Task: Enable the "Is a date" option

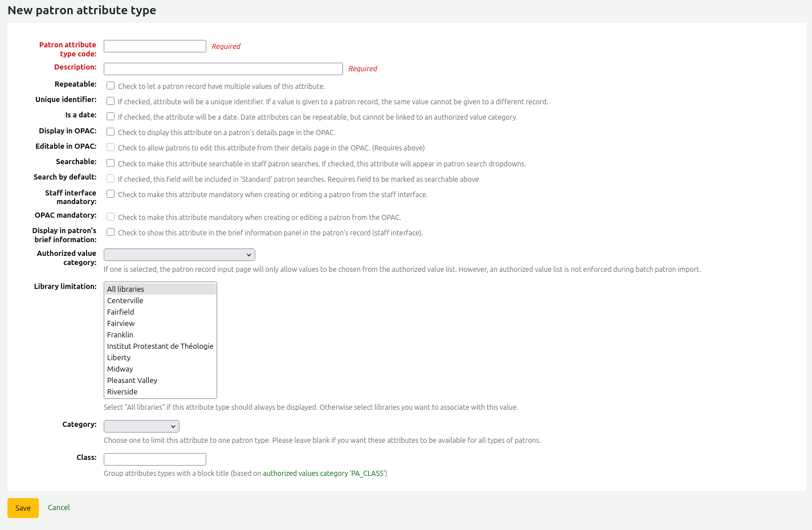Action: click(111, 116)
